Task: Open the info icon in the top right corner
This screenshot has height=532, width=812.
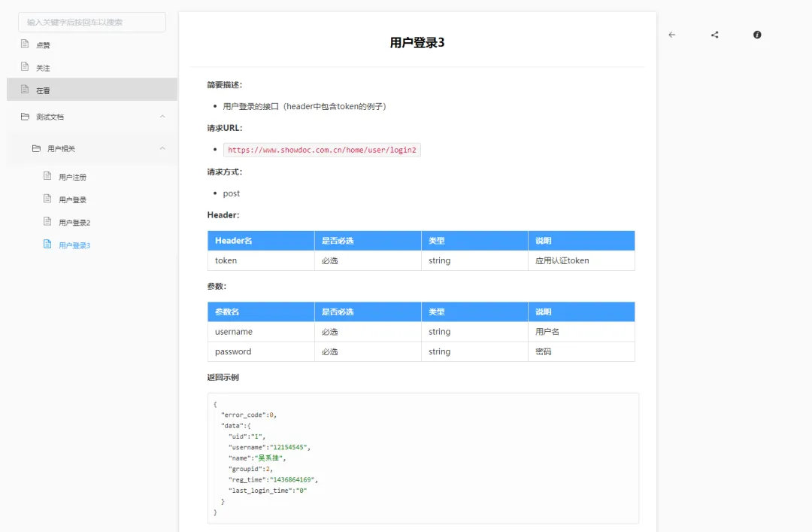Action: 757,34
